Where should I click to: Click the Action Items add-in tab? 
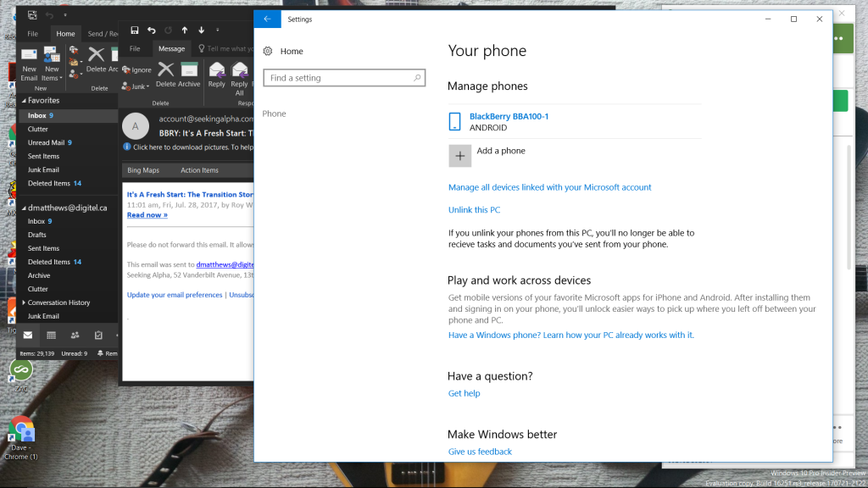coord(199,170)
